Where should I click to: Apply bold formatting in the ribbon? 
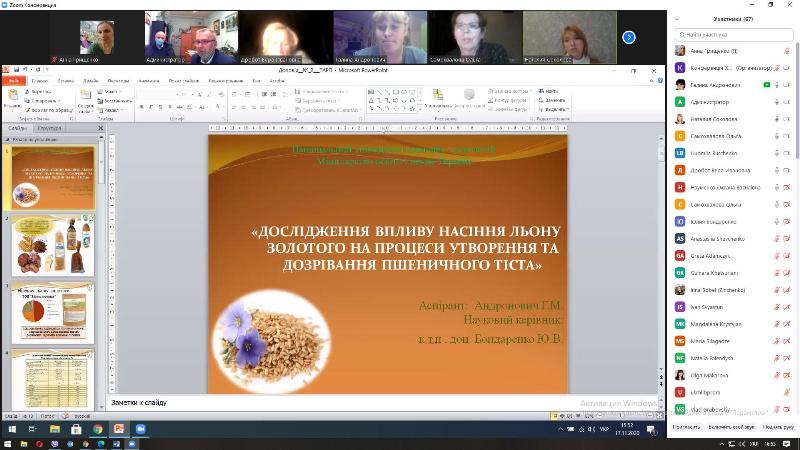click(x=142, y=107)
